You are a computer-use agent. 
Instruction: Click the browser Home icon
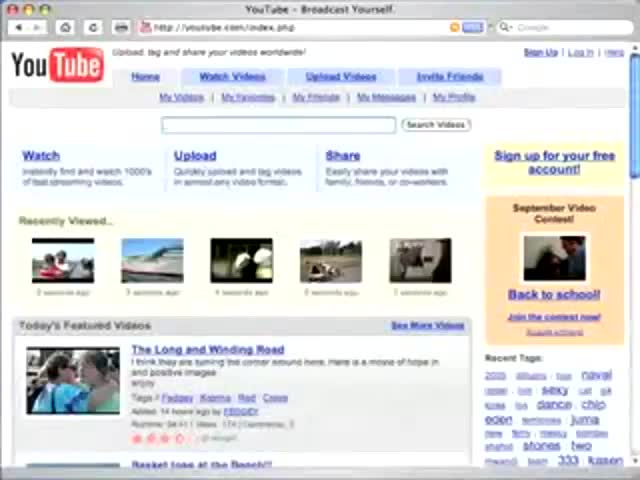point(66,27)
